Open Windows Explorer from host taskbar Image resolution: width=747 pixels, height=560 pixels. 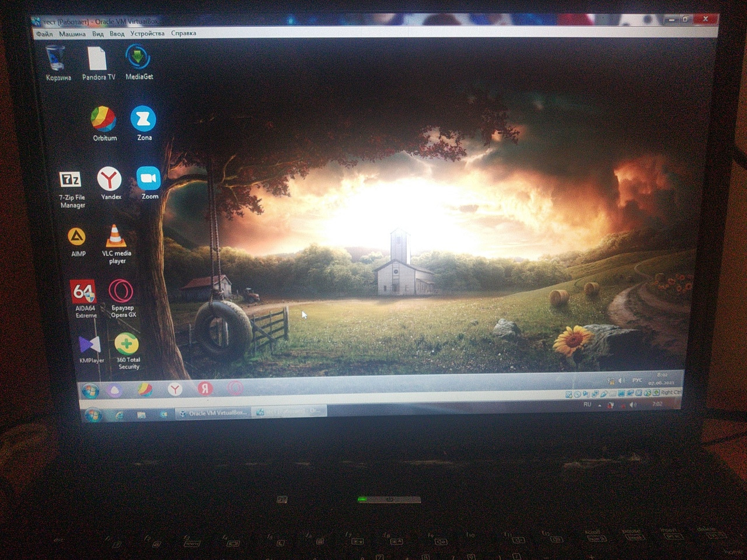(x=141, y=414)
